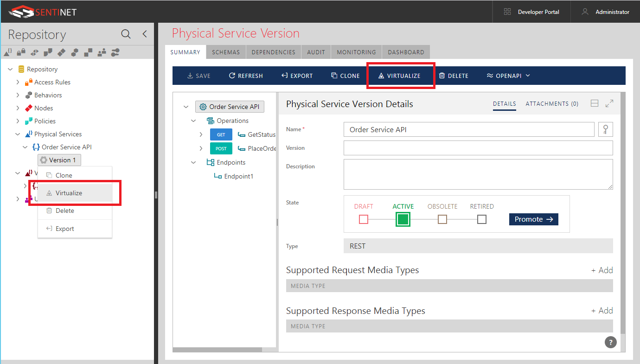
Task: Click the Promote state button
Action: tap(533, 219)
